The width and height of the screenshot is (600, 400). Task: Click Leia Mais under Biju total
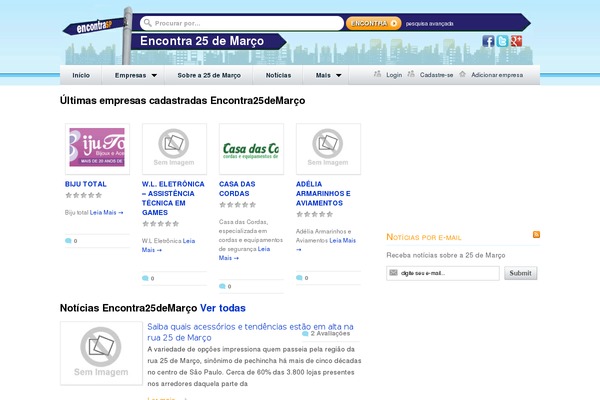point(106,212)
